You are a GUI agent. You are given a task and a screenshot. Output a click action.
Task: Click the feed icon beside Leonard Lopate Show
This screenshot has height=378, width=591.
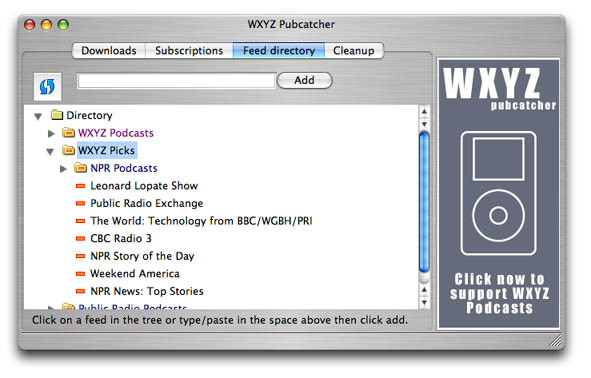pos(80,185)
